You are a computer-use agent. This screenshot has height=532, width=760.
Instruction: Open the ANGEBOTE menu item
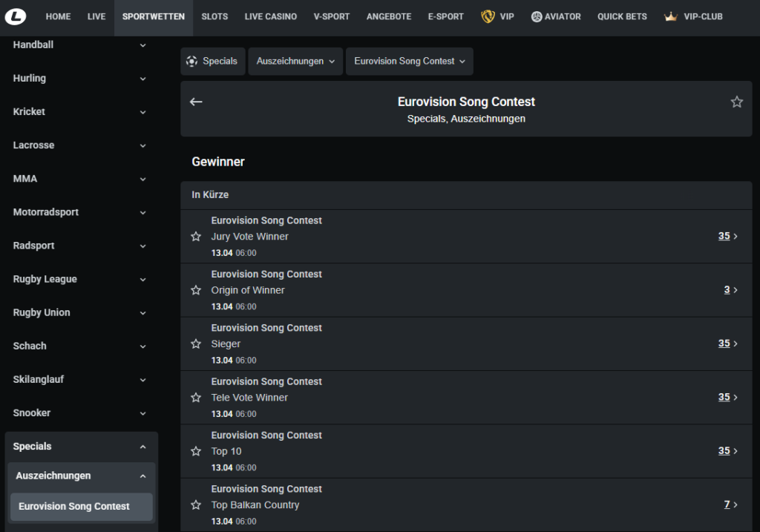click(389, 16)
